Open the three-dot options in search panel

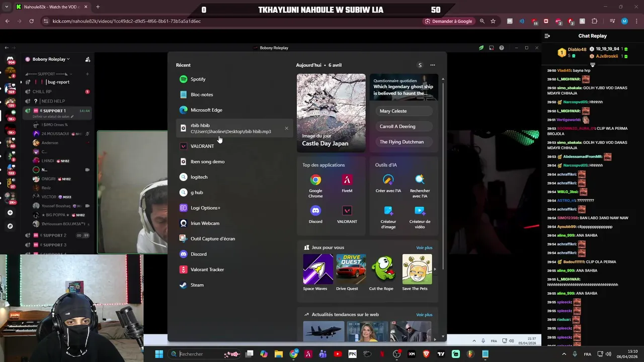pos(433,65)
